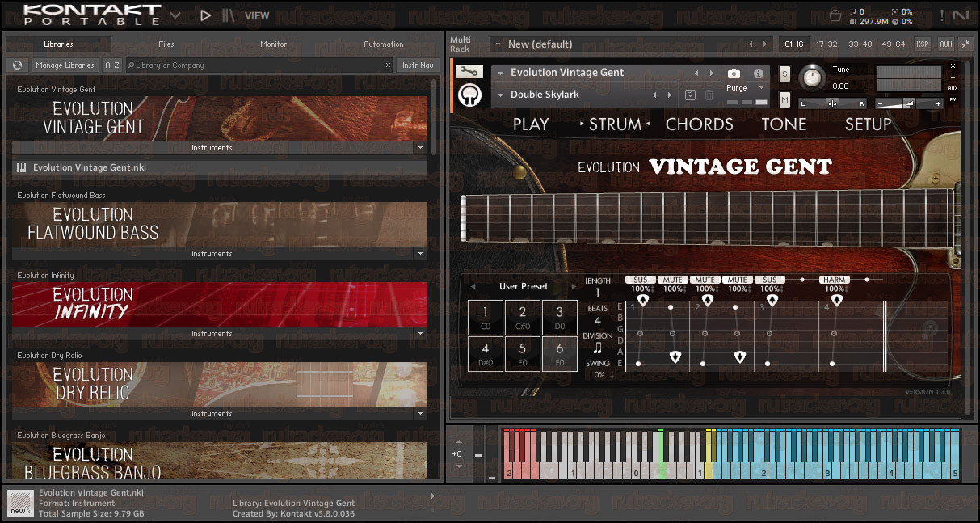Click the Library or Company search field
This screenshot has width=980, height=523.
point(259,65)
